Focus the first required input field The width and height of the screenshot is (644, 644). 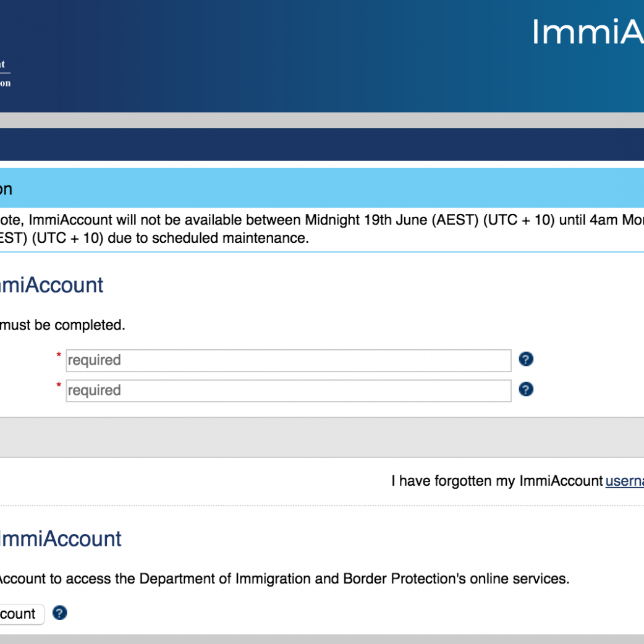point(288,360)
